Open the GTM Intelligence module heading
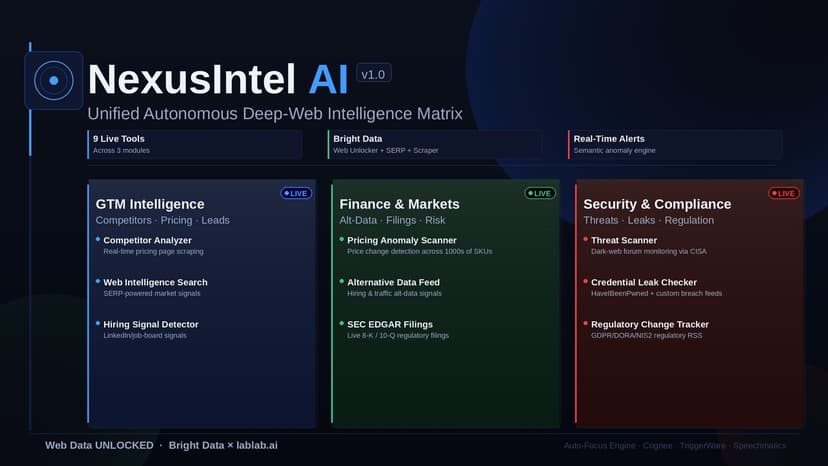Image resolution: width=828 pixels, height=466 pixels. 150,204
